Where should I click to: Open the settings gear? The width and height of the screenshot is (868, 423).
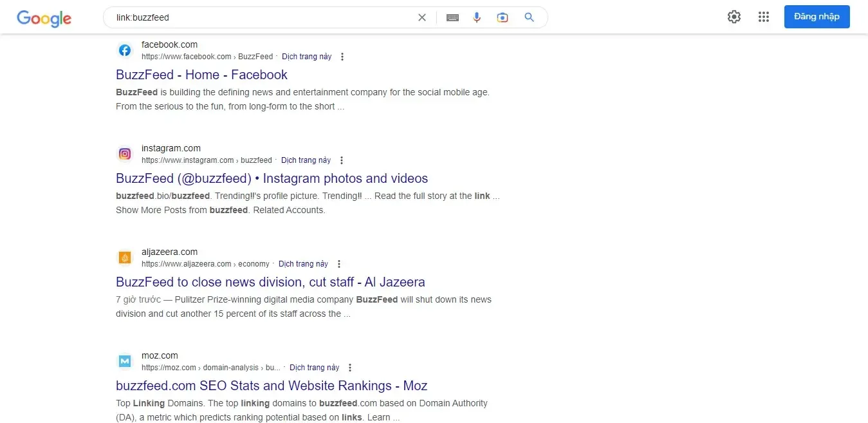[x=734, y=17]
